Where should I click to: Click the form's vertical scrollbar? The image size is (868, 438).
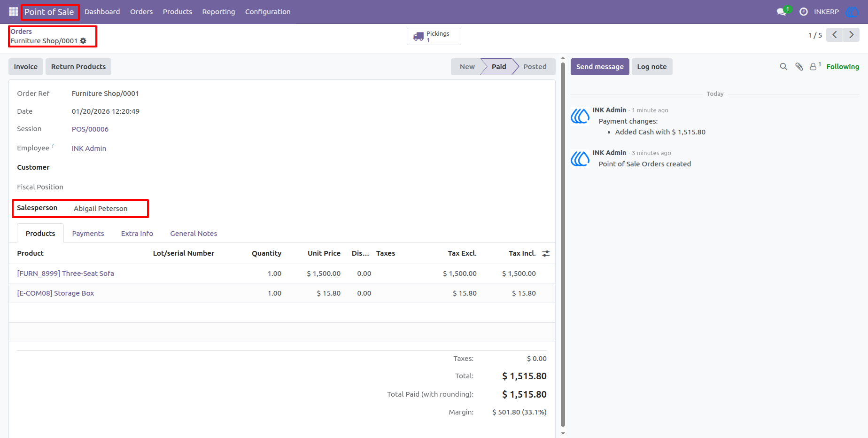(563, 244)
